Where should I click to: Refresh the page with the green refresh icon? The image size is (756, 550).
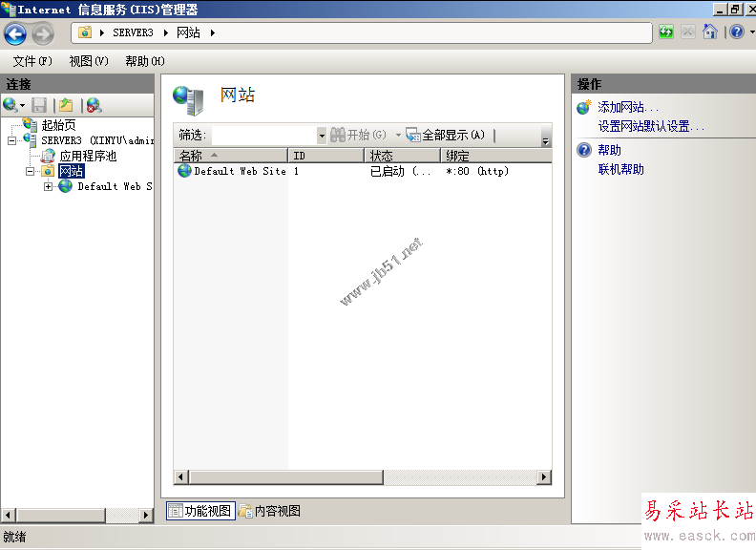click(666, 32)
